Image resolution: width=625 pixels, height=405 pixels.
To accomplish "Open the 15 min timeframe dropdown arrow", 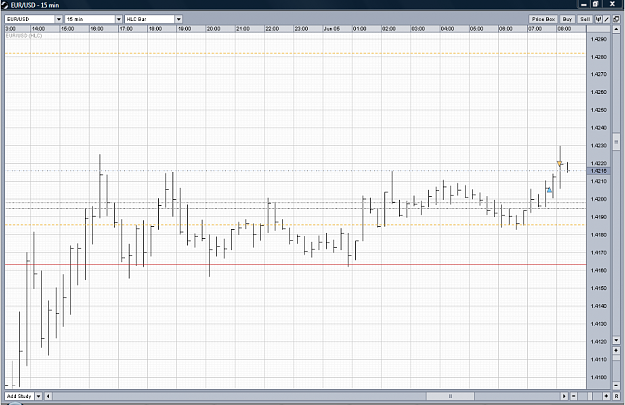I will coord(119,19).
